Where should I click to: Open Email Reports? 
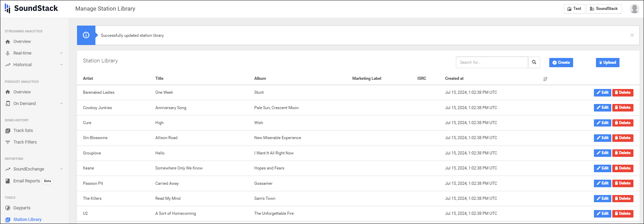point(27,181)
